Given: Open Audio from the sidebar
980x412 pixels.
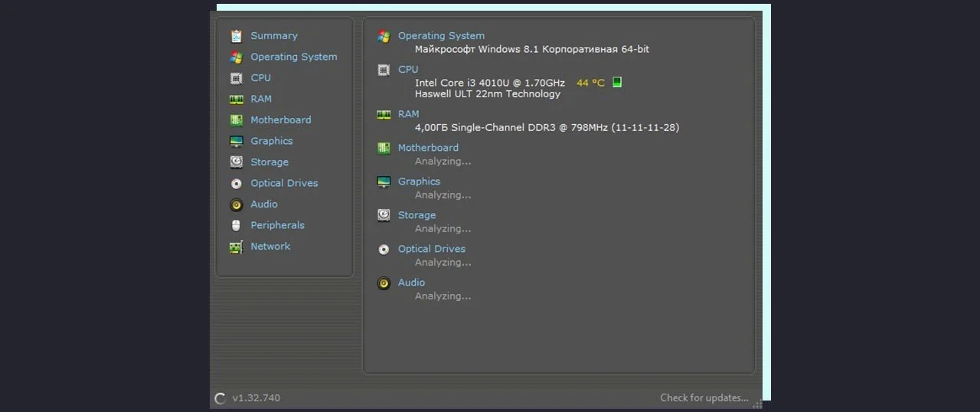Looking at the screenshot, I should [264, 204].
